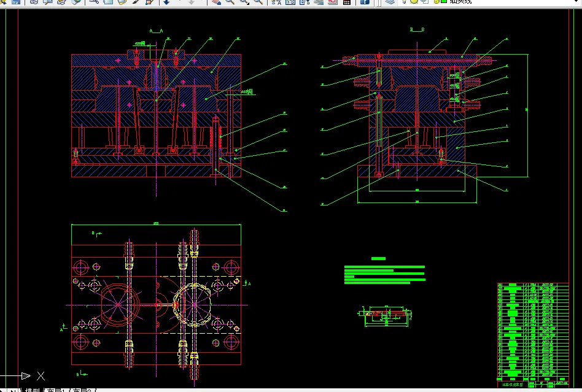The width and height of the screenshot is (582, 392).
Task: Open the QuickCalc calculator icon
Action: 347,1
